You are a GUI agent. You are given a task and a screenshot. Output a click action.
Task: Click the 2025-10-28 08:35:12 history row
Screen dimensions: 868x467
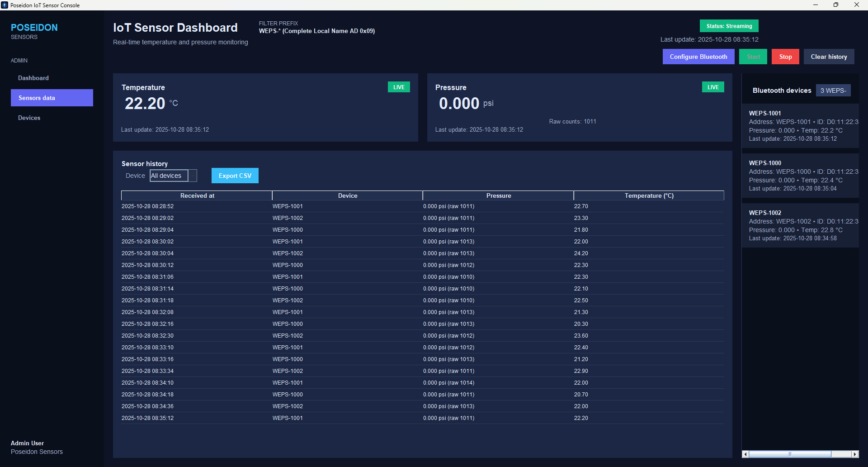point(423,418)
